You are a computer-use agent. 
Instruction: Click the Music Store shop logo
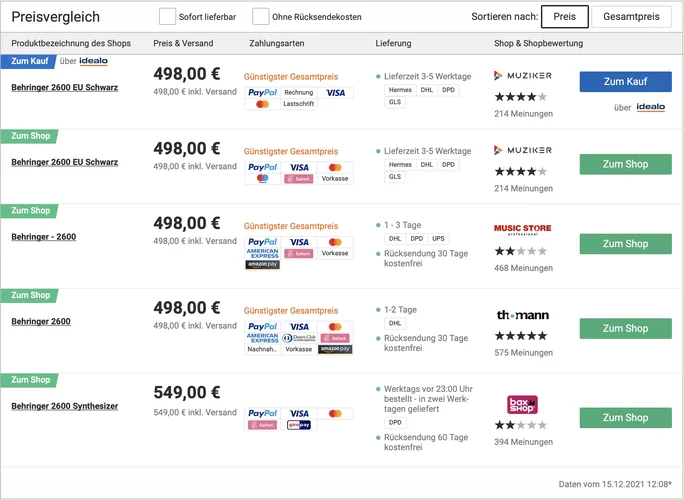coord(522,229)
